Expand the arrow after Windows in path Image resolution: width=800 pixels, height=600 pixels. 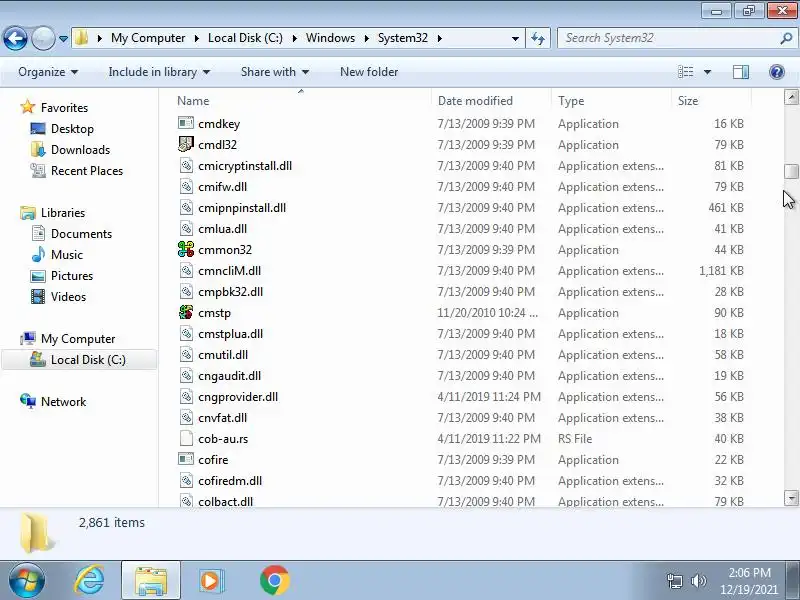[x=366, y=38]
